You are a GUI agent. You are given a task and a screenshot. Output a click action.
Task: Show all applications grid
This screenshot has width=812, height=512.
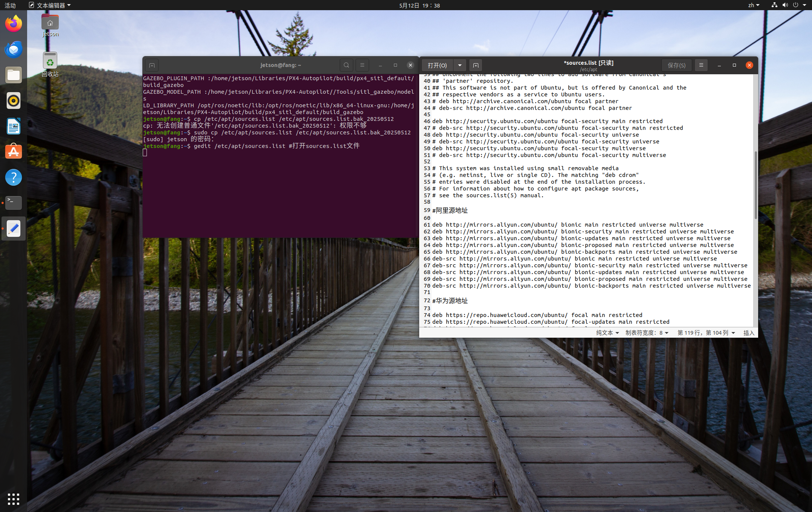pos(14,499)
